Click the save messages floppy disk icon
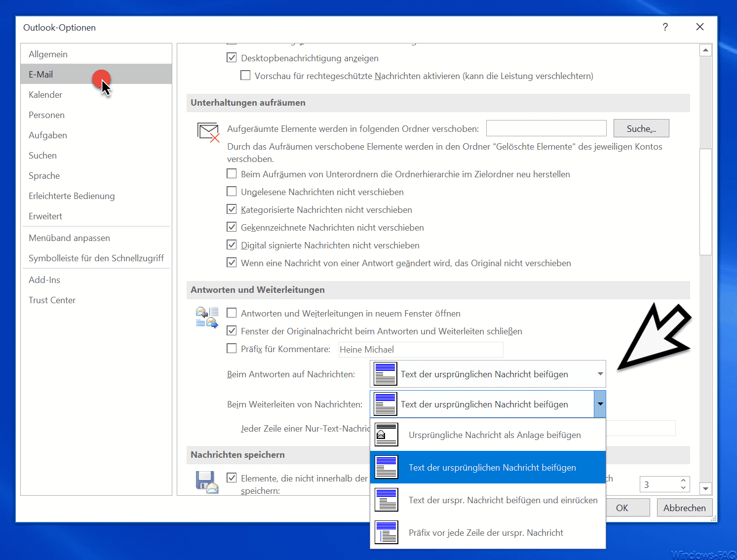The image size is (737, 560). [207, 482]
